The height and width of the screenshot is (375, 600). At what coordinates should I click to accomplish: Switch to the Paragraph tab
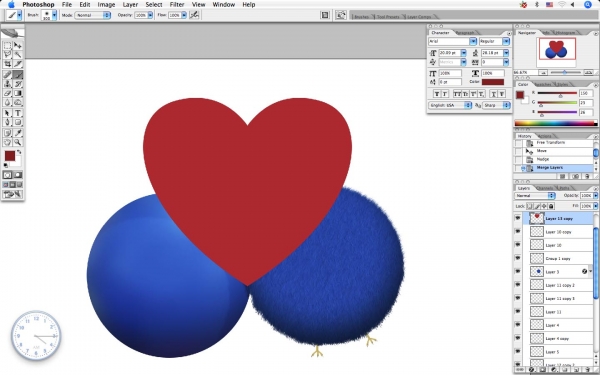[x=465, y=33]
